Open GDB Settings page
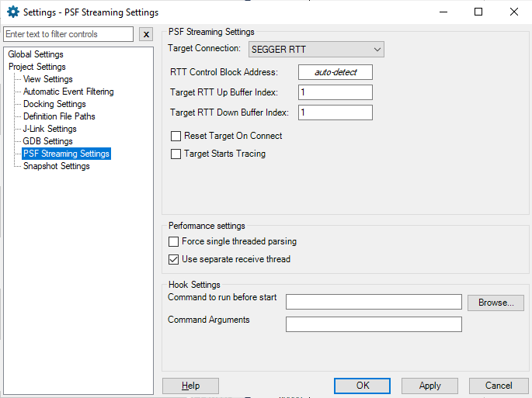Screen dimensions: 532x398 [47, 141]
